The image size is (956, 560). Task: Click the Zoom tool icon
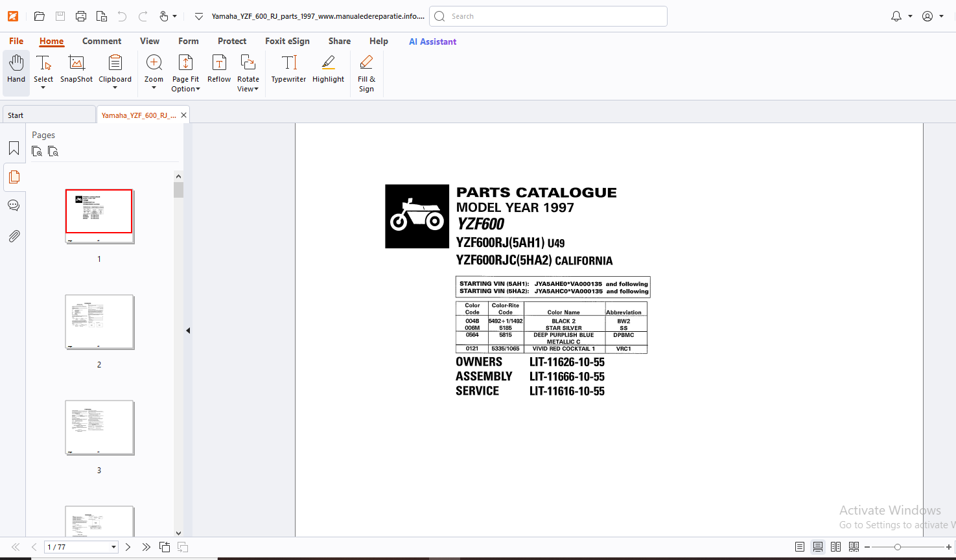point(154,63)
